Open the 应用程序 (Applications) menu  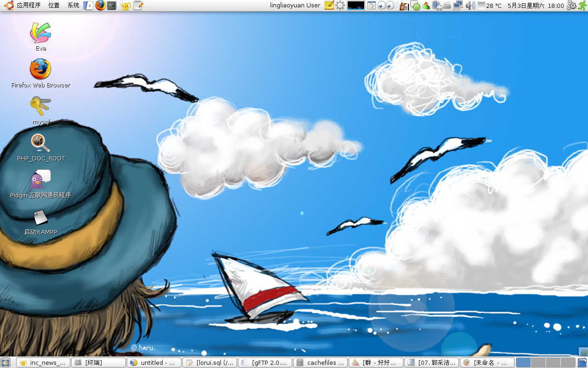pos(28,6)
